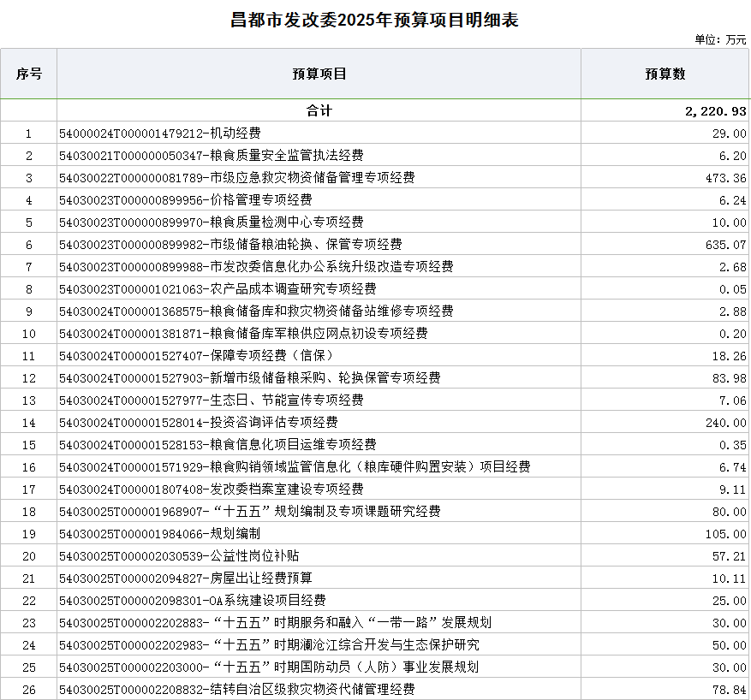Click the 序号 column header

pos(28,74)
